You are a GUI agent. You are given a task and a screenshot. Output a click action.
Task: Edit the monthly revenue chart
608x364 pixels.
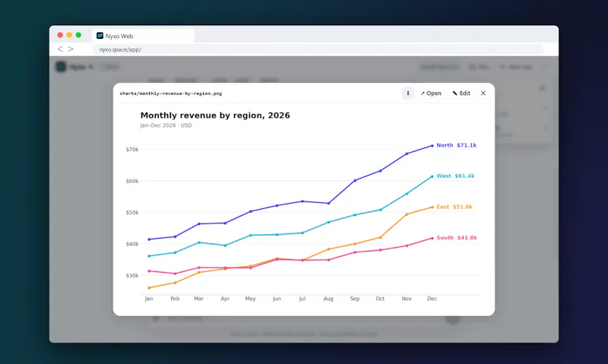(x=461, y=93)
